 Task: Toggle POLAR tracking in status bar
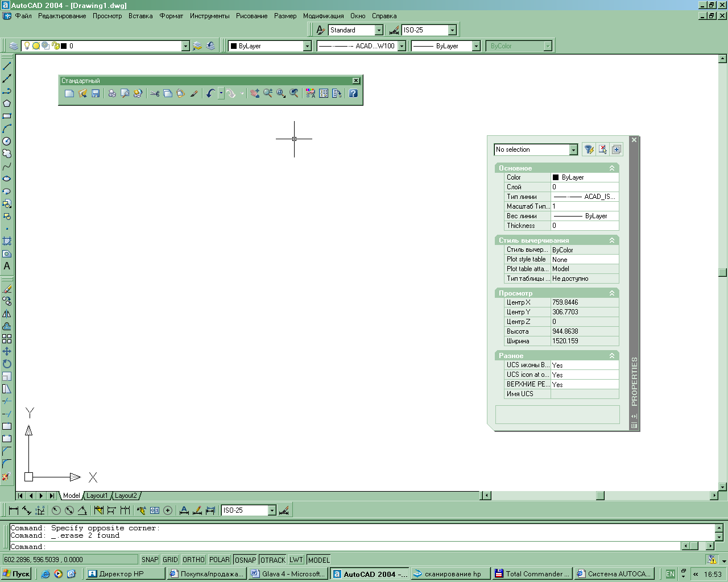click(x=220, y=560)
